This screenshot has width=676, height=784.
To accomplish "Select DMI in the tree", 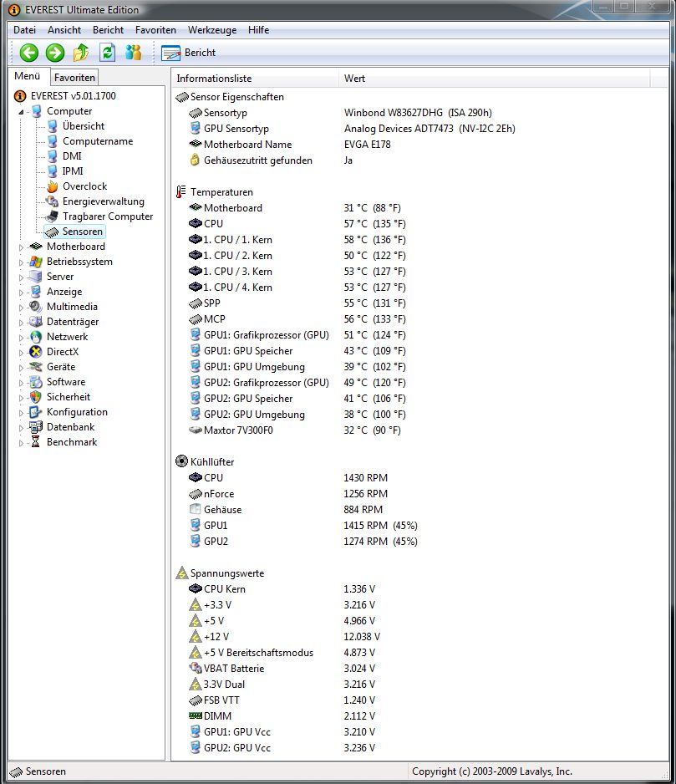I will (72, 156).
